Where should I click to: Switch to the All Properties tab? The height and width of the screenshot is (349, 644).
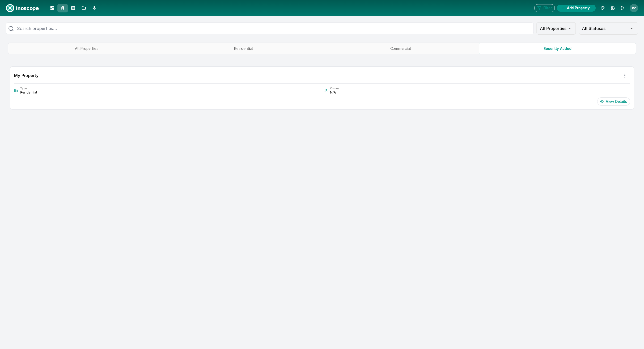pos(86,48)
